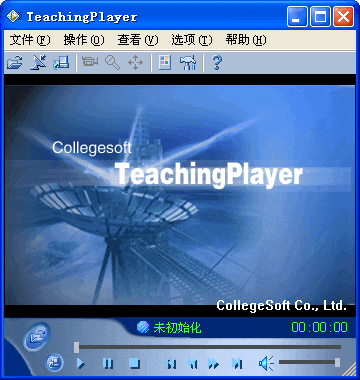Click the computer connect toolbar icon
Image resolution: width=360 pixels, height=380 pixels.
(61, 62)
